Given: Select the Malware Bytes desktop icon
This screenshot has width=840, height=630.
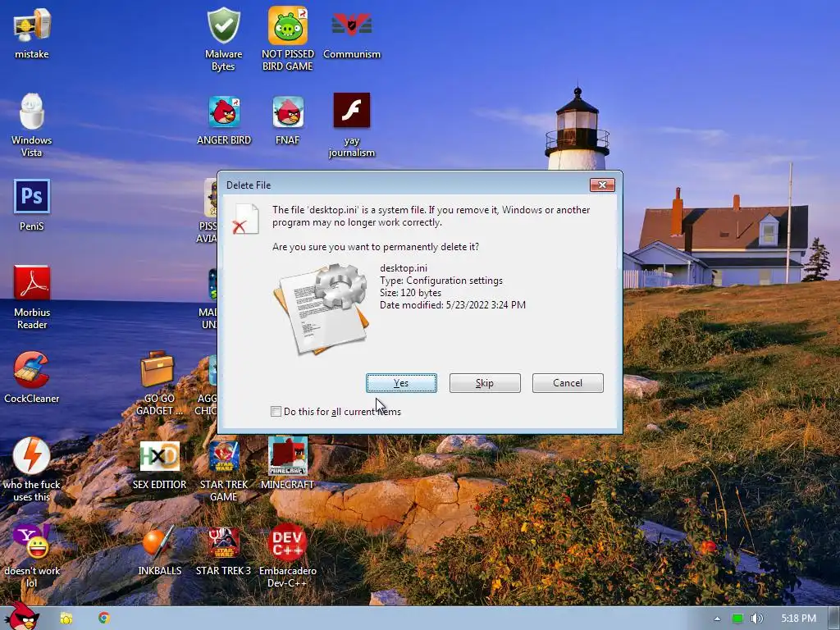Looking at the screenshot, I should pos(223,39).
